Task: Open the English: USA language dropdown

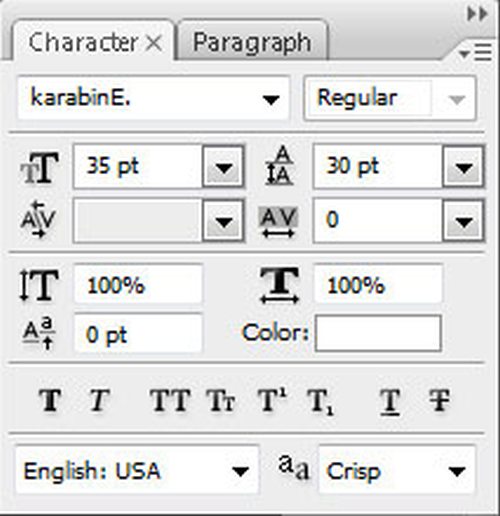Action: click(137, 470)
